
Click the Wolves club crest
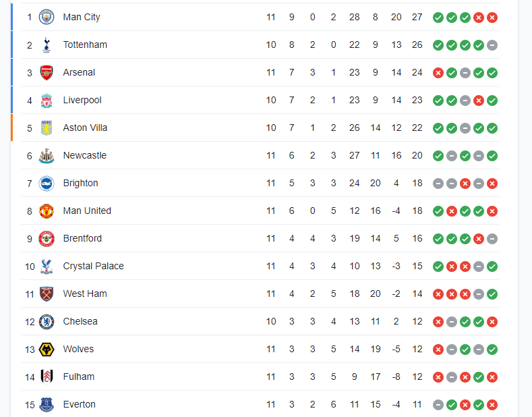[47, 349]
